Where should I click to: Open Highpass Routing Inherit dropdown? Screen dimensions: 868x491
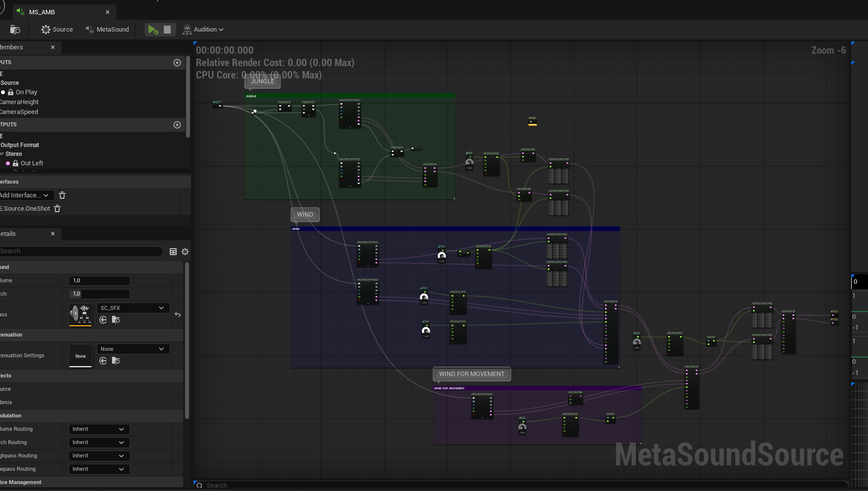tap(99, 456)
